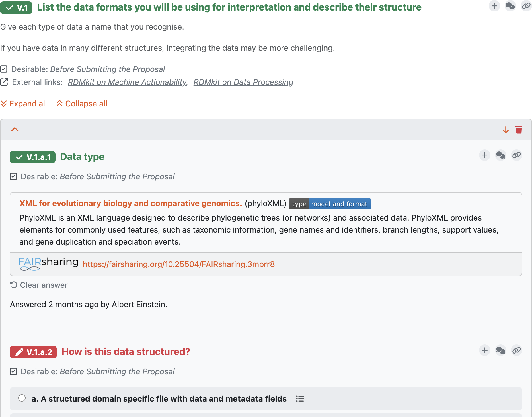Click the '(phyloXML)' abbreviation text
532x417 pixels.
pos(266,204)
